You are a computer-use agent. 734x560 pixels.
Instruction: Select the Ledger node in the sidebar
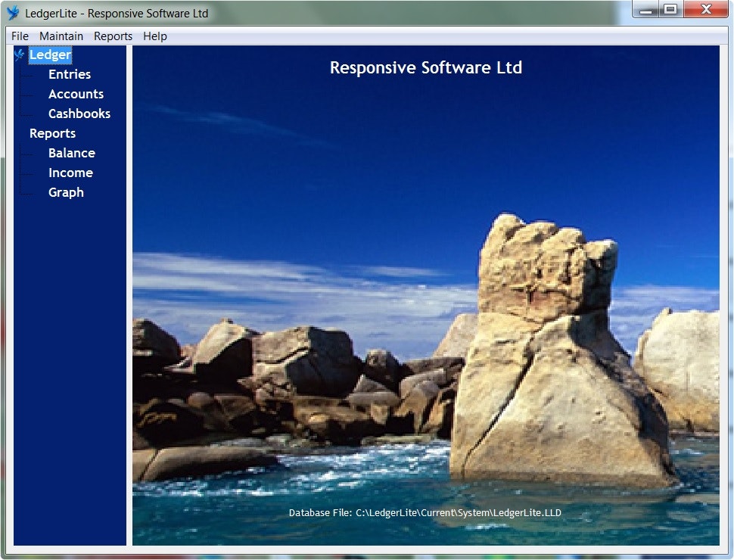(x=49, y=54)
